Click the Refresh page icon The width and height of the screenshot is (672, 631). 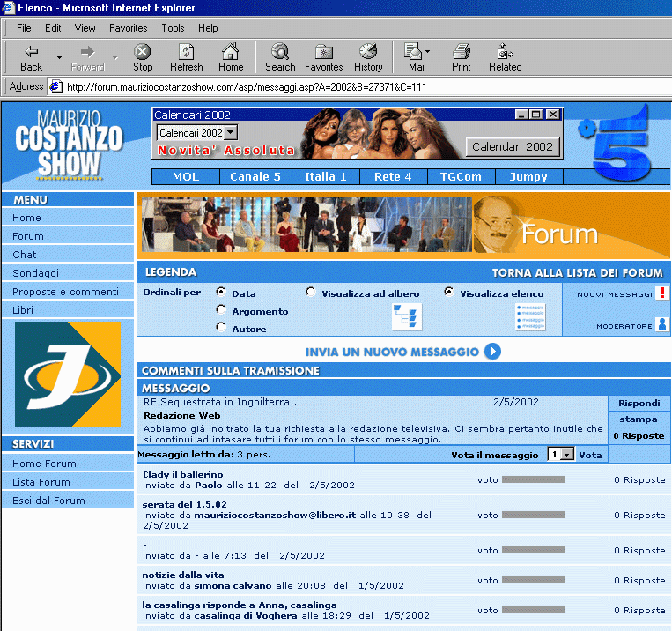[x=187, y=52]
